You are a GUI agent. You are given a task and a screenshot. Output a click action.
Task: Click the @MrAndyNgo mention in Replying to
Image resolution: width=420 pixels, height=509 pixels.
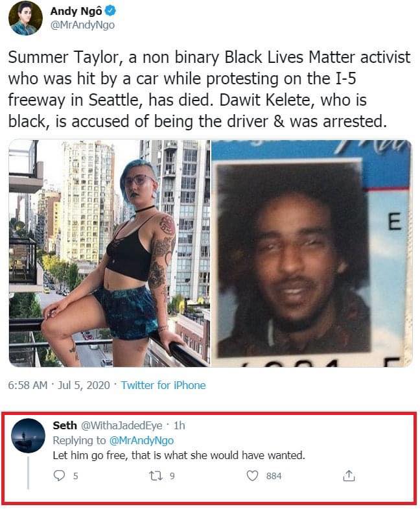pos(141,440)
